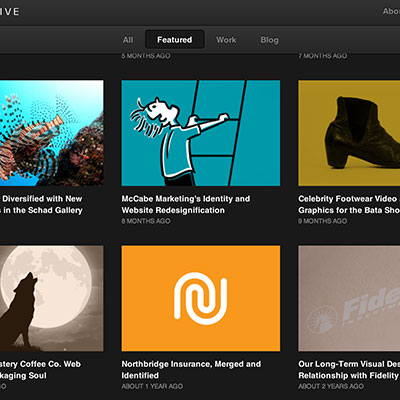Open the orange Northbridge logo thumbnail
Screen dimensions: 400x400
[201, 298]
